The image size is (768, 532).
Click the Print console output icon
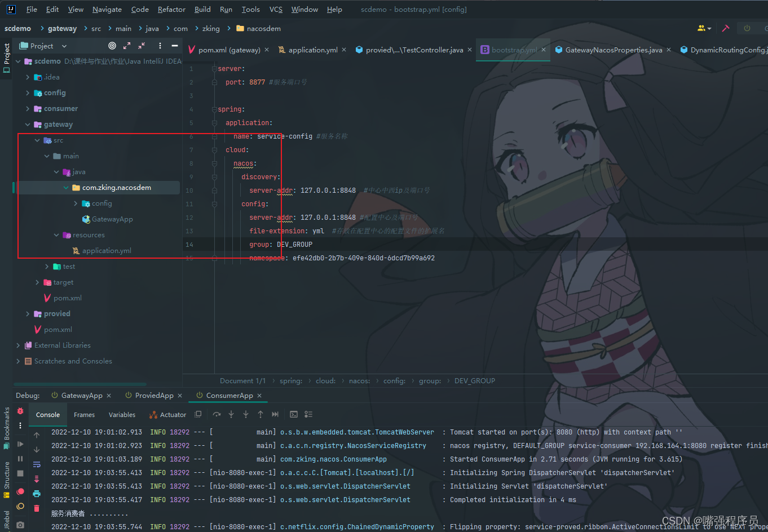click(37, 494)
